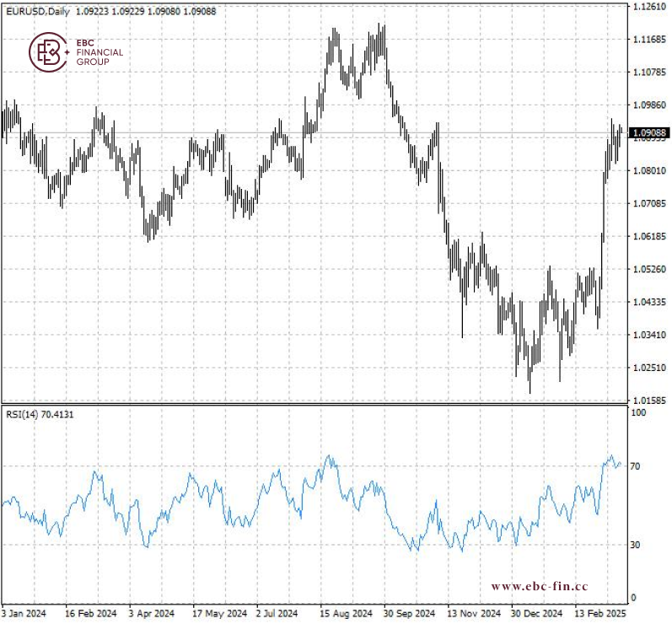Select the 15 Aug 2024 date marker
Screen dimensions: 672x624
[347, 614]
